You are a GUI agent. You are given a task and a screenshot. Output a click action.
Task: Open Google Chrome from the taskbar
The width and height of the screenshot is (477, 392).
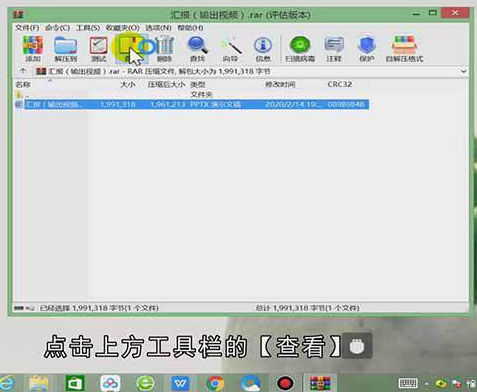click(215, 383)
